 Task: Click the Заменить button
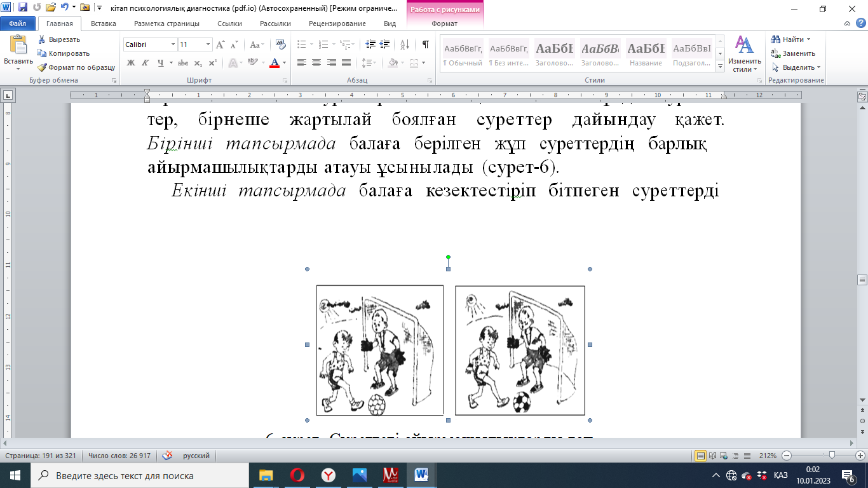794,53
